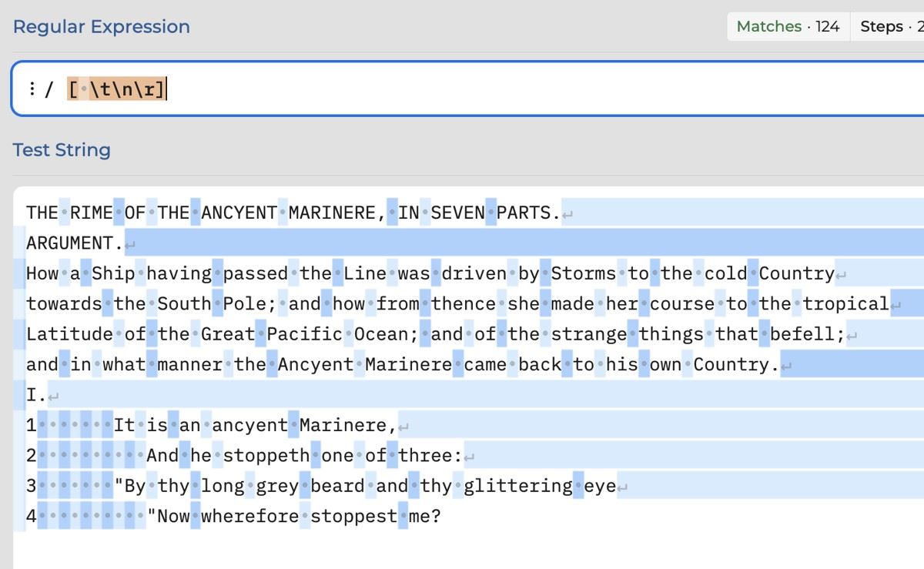The width and height of the screenshot is (924, 569).
Task: Click the word "having" in the test string
Action: (x=179, y=273)
